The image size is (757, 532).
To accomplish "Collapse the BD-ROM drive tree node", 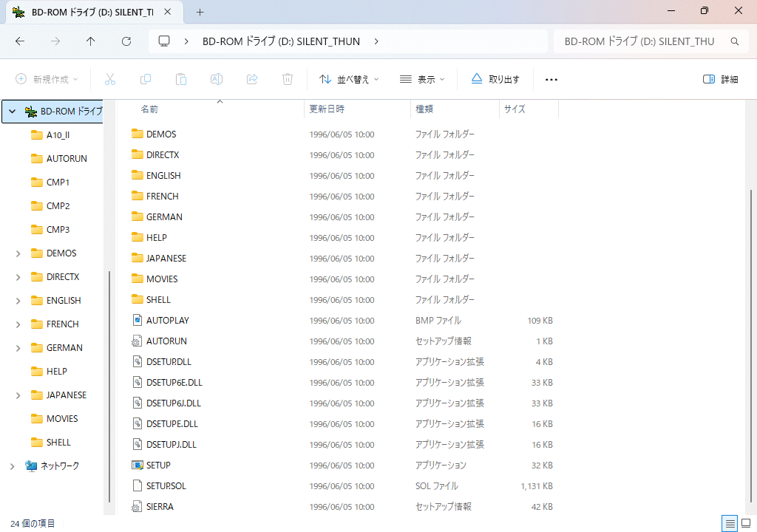I will coord(13,112).
